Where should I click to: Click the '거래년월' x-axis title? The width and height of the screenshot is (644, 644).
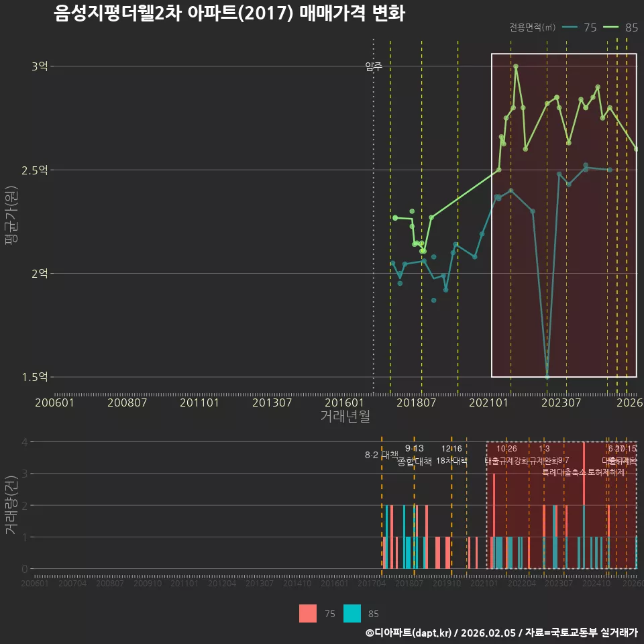[345, 416]
